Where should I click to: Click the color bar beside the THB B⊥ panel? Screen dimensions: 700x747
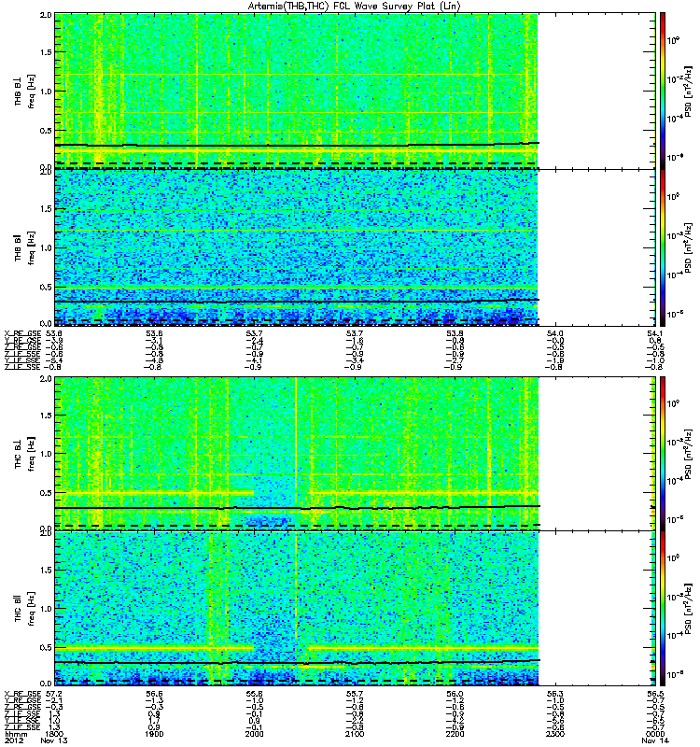663,90
